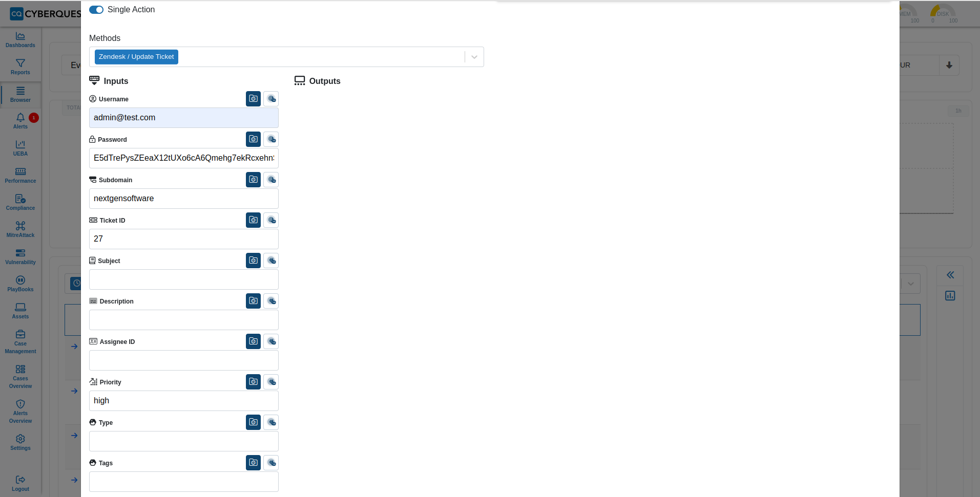Click the Password input field
This screenshot has width=980, height=497.
(x=184, y=158)
